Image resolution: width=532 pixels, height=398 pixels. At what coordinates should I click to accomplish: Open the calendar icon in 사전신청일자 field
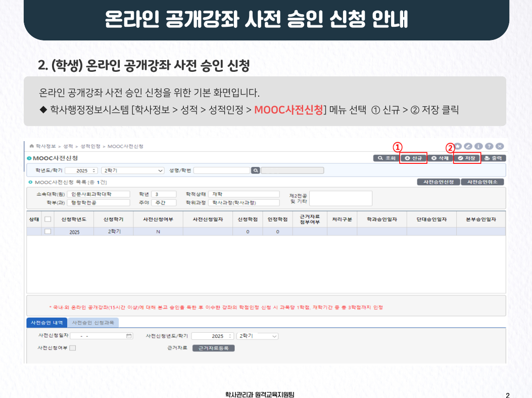click(x=129, y=336)
